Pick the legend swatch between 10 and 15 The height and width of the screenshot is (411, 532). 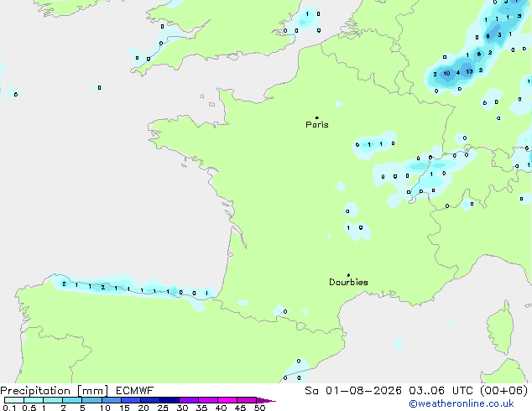[111, 400]
